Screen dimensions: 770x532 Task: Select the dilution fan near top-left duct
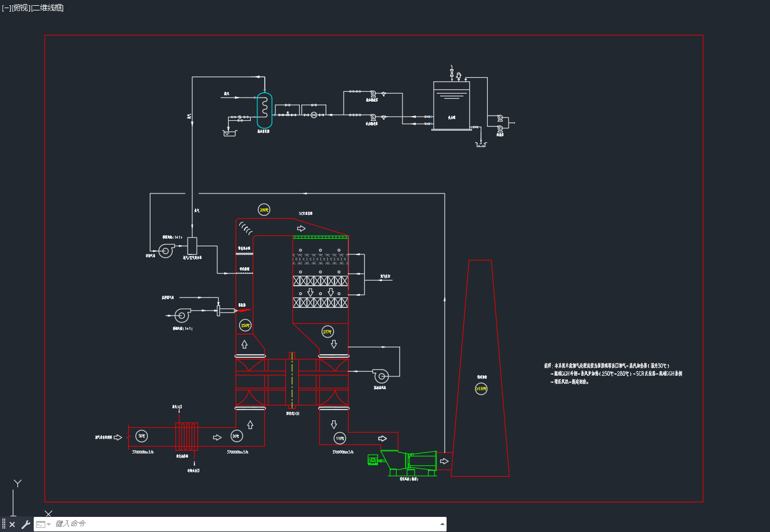165,251
